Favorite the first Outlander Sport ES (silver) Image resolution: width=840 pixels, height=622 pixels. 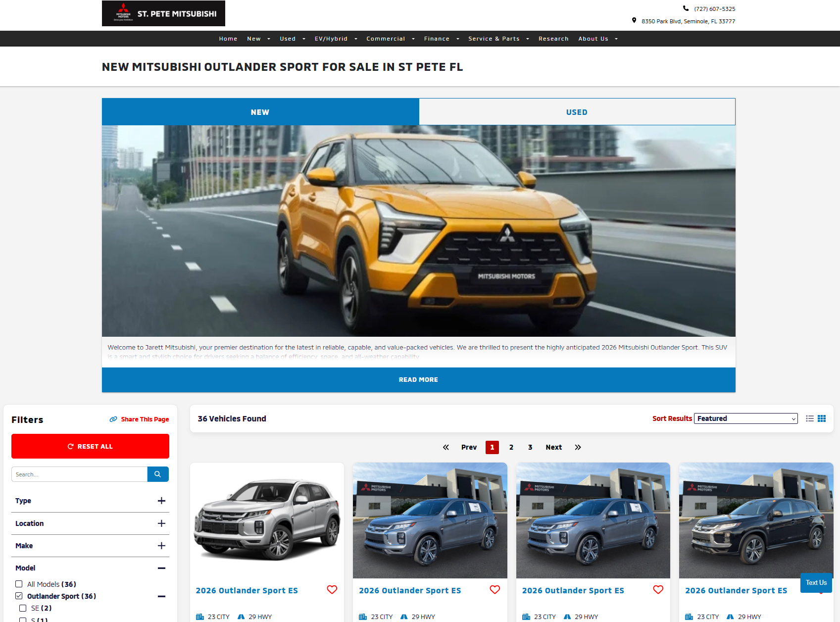(x=332, y=590)
